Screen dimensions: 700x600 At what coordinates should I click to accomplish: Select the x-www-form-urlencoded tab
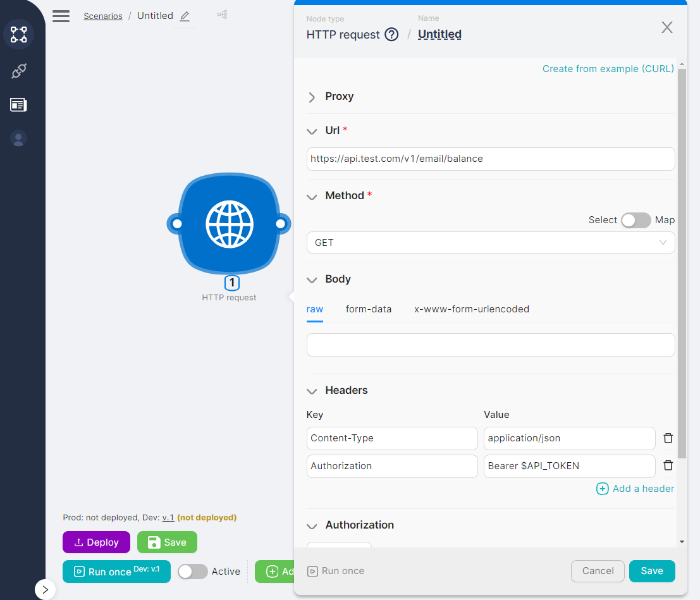472,309
